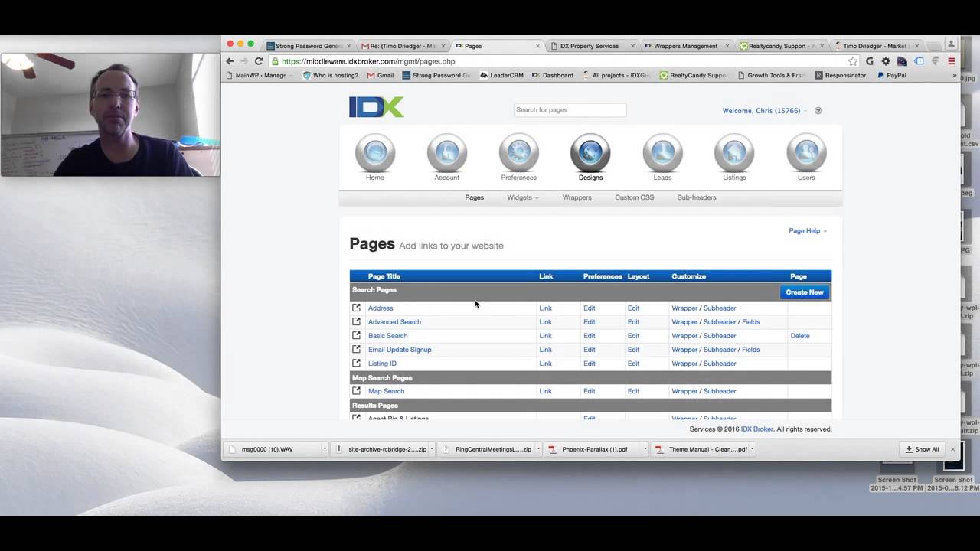
Task: Open Map Search external-link icon
Action: tap(356, 390)
